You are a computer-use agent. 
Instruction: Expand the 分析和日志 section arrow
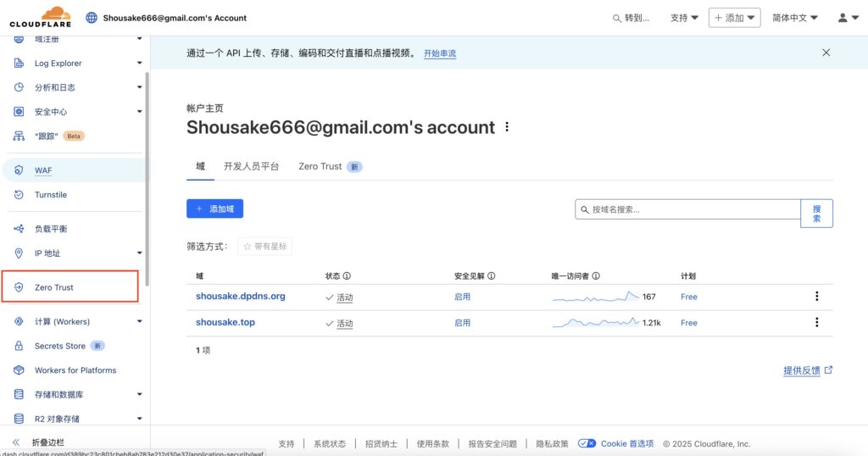point(140,87)
